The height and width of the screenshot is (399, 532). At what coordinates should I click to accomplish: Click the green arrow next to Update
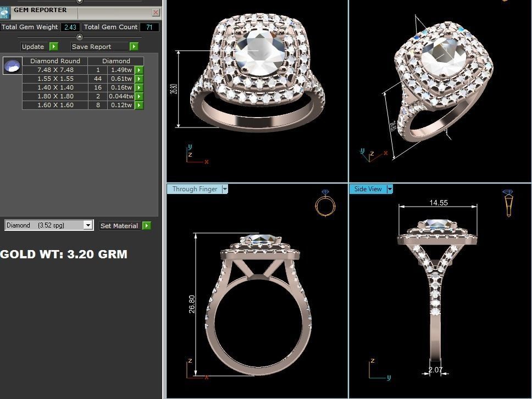[x=54, y=47]
